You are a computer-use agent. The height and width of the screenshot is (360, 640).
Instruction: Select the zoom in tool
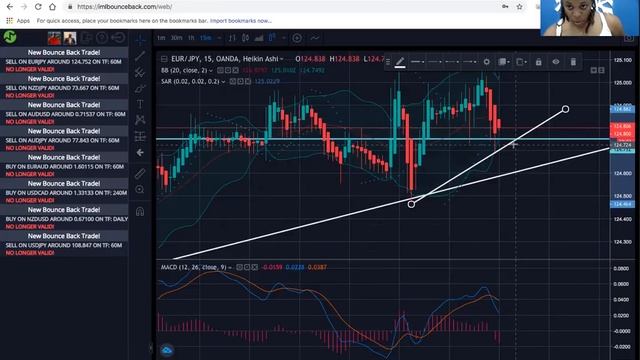pos(140,190)
